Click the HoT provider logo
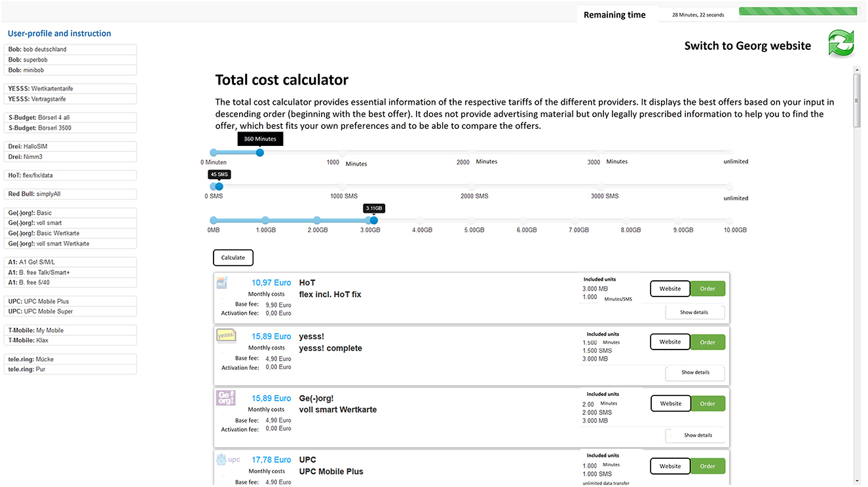Screen dimensions: 868x487 [x=222, y=281]
